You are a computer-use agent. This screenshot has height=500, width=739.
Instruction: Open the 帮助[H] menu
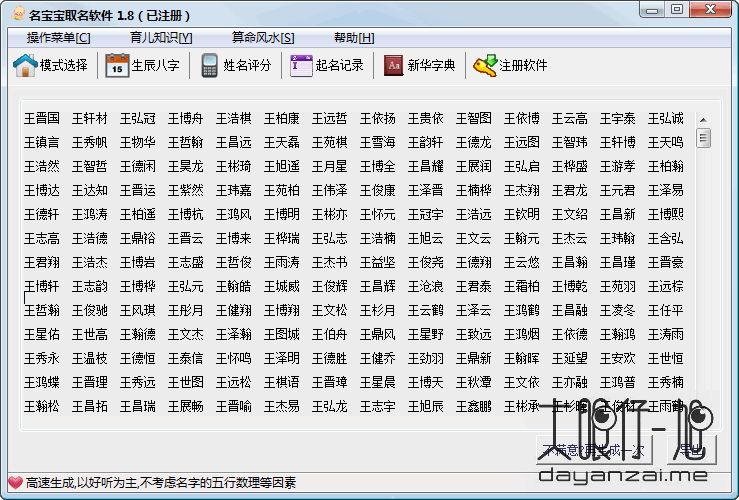(354, 38)
